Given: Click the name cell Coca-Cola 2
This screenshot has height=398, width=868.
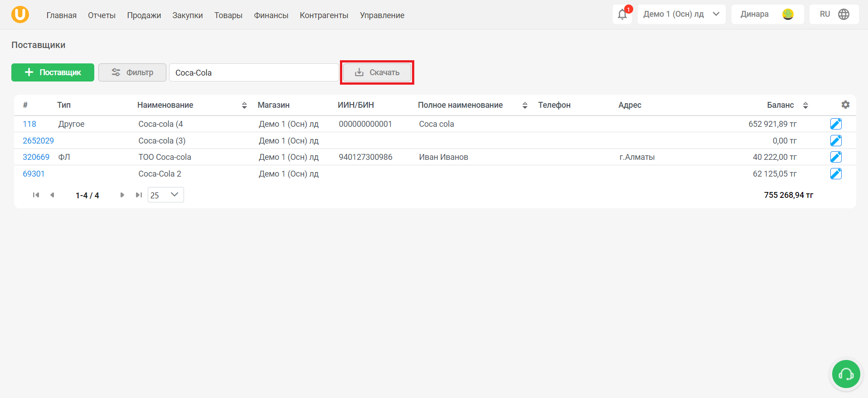Looking at the screenshot, I should click(160, 174).
